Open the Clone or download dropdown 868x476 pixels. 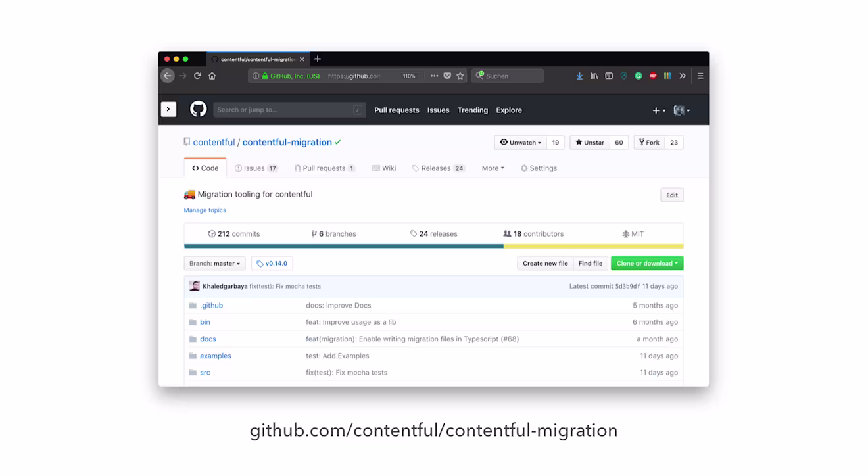click(x=647, y=263)
